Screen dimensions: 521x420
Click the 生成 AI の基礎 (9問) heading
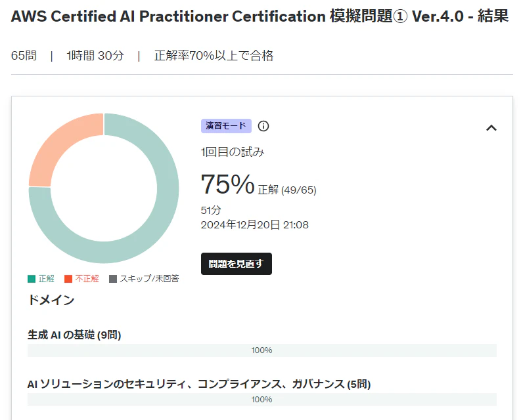point(74,335)
